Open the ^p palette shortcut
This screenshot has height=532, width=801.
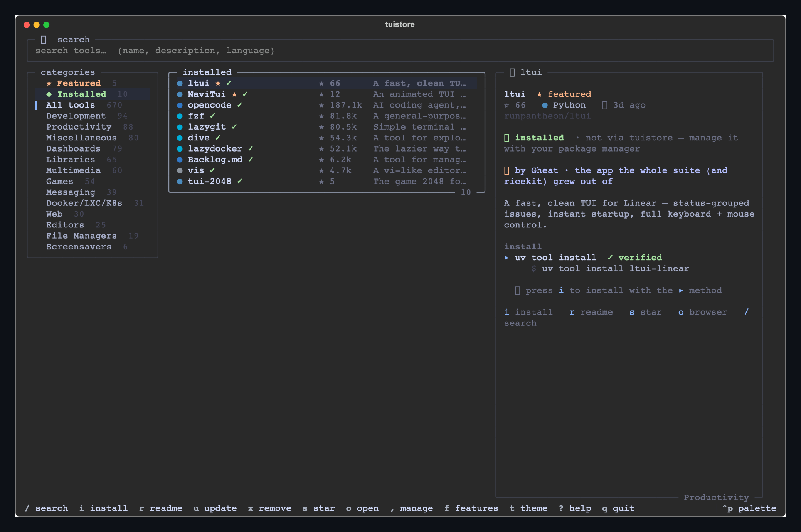tap(749, 508)
